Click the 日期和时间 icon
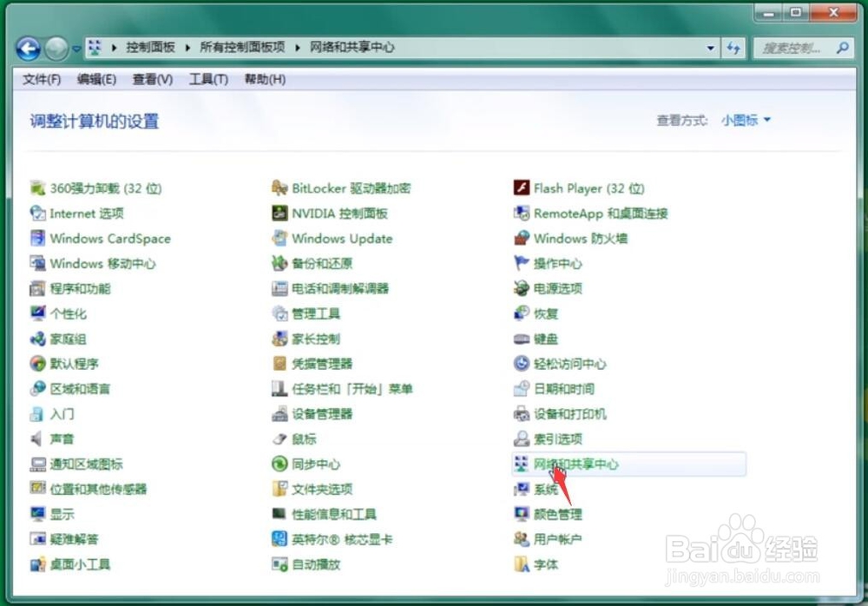The height and width of the screenshot is (606, 868). (x=522, y=389)
